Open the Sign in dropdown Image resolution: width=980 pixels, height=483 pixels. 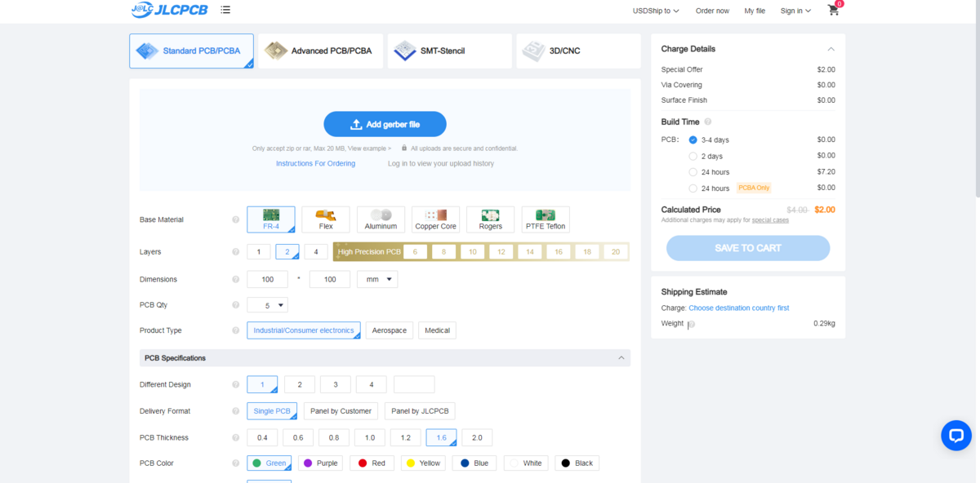(795, 11)
